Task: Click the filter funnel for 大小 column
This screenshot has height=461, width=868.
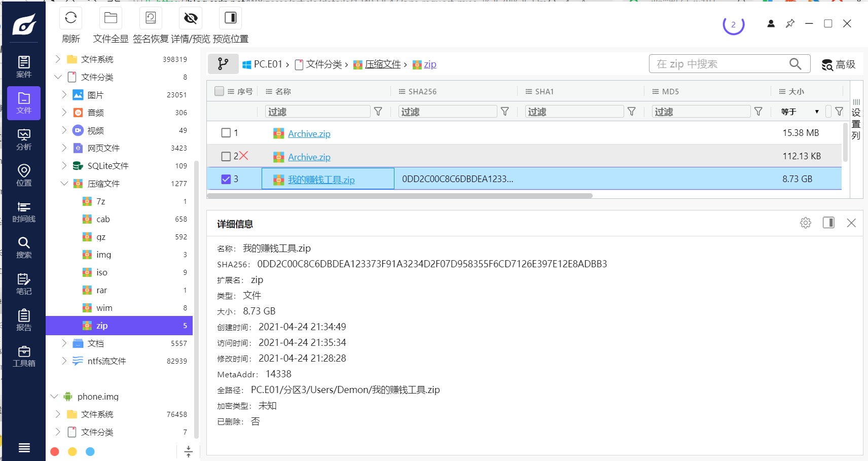Action: tap(839, 112)
